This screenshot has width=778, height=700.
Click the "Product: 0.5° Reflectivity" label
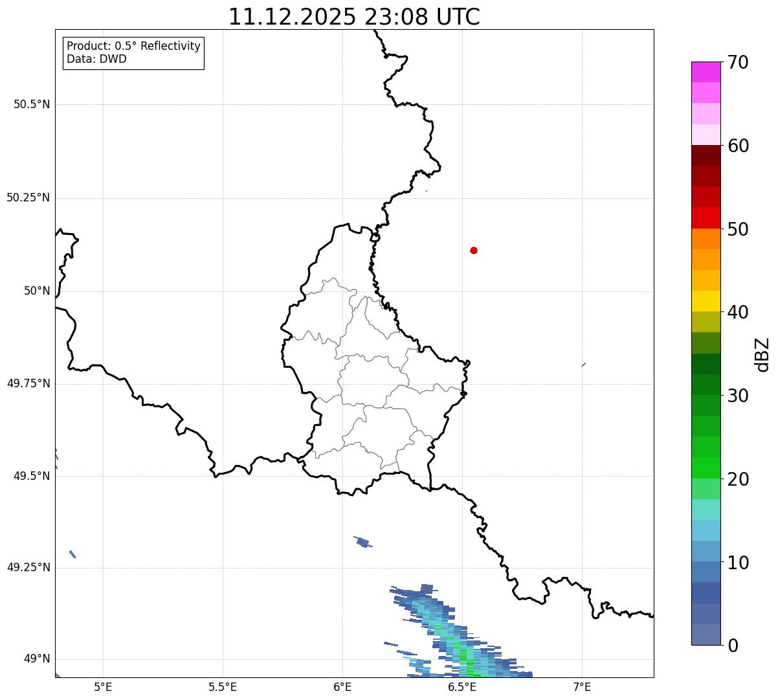click(x=133, y=46)
